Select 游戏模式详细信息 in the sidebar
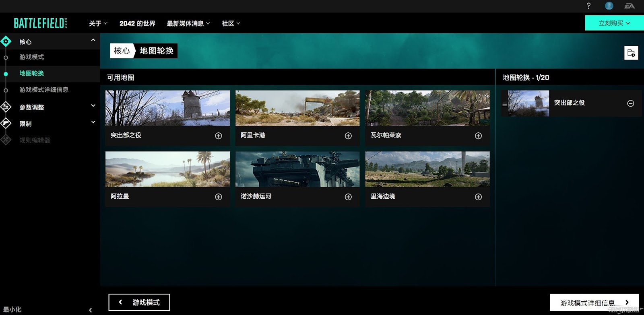Image resolution: width=644 pixels, height=315 pixels. [x=44, y=90]
